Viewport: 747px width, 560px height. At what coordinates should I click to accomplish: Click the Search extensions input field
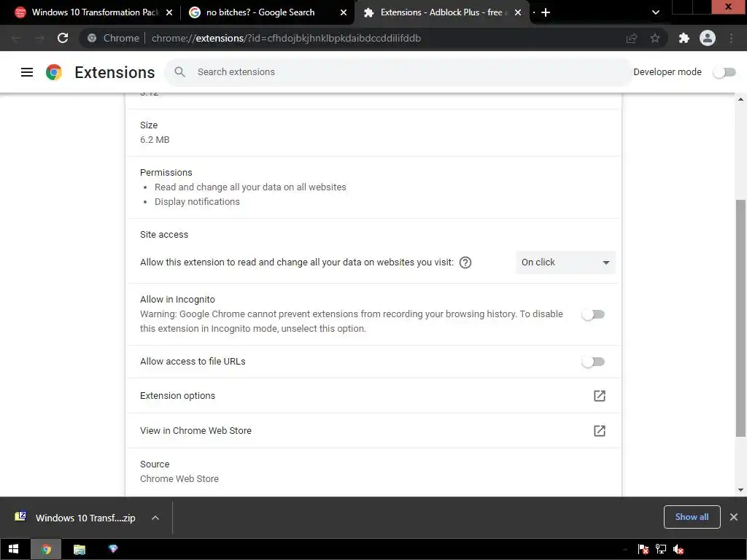coord(398,72)
